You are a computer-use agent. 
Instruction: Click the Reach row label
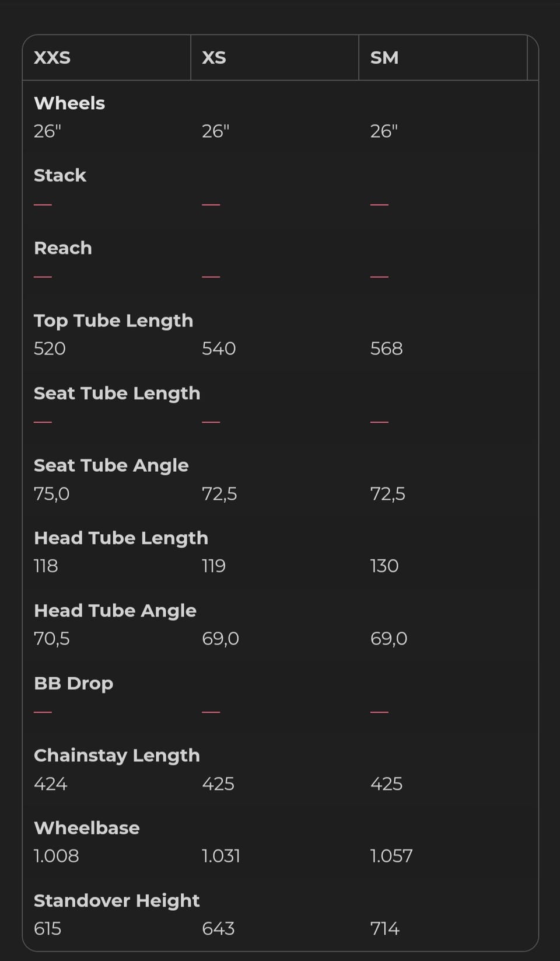(x=63, y=248)
